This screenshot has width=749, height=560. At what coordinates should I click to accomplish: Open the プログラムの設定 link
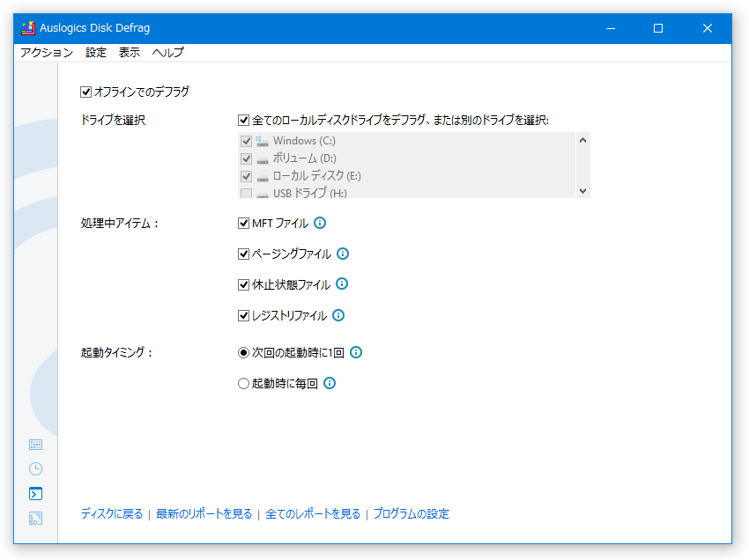pyautogui.click(x=412, y=513)
